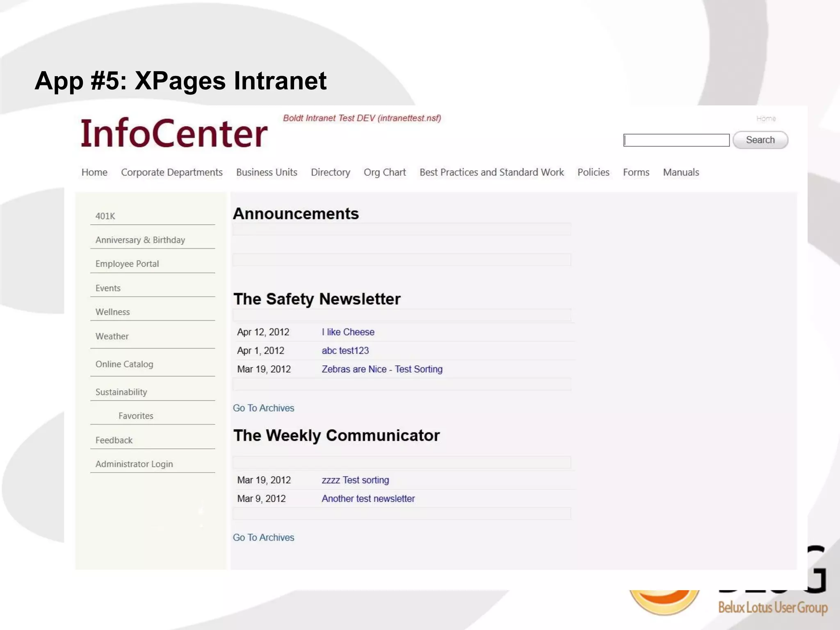The width and height of the screenshot is (840, 630).
Task: Click The Weekly Communicator heading
Action: 336,435
